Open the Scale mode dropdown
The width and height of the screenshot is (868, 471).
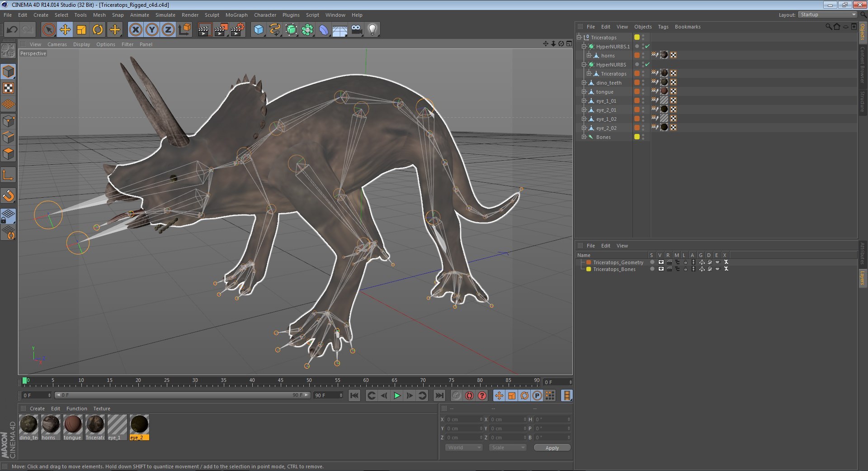pyautogui.click(x=508, y=447)
